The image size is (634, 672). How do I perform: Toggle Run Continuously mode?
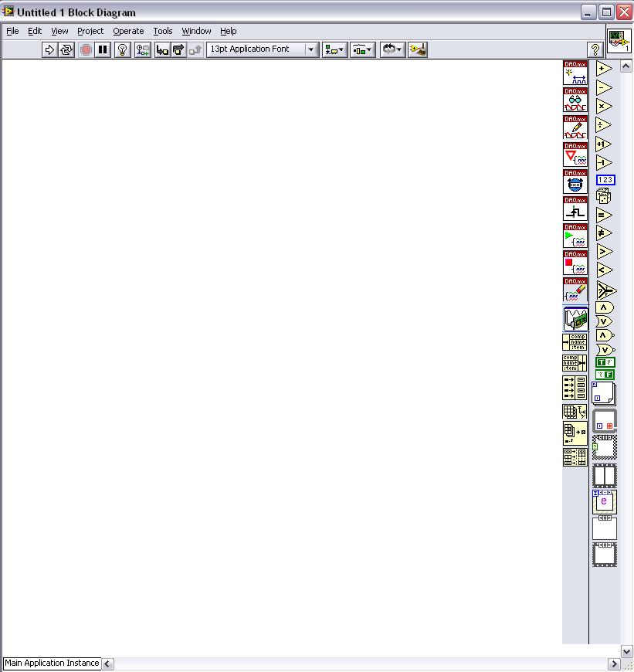click(x=66, y=49)
